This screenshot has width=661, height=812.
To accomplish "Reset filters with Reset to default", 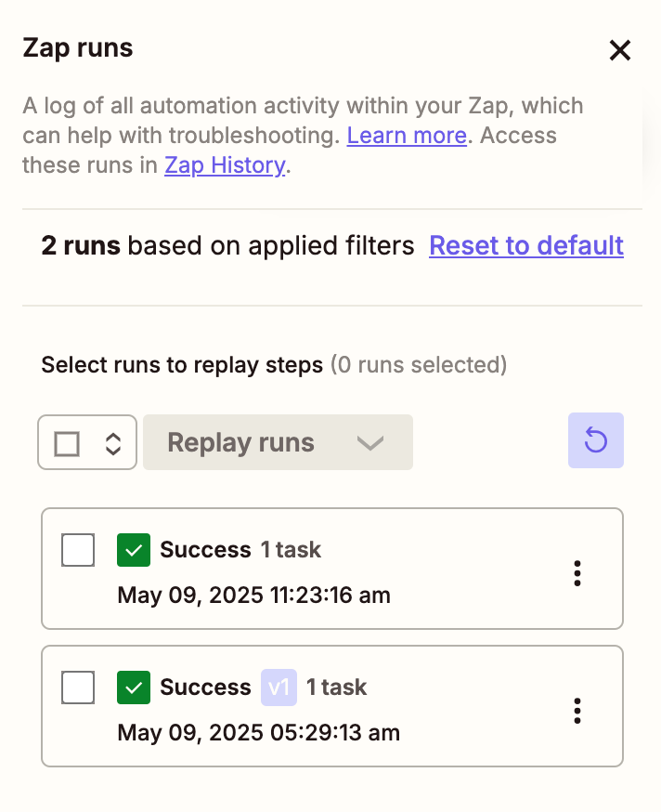I will click(x=526, y=245).
